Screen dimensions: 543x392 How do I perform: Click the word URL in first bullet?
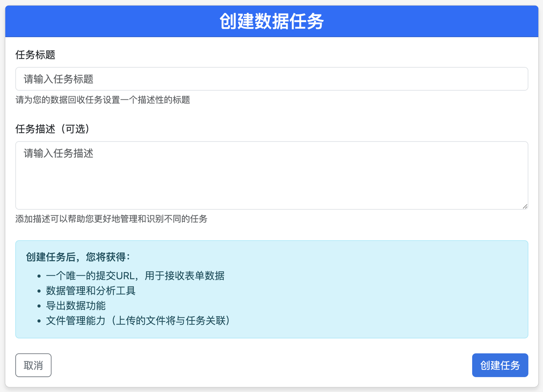click(x=125, y=276)
